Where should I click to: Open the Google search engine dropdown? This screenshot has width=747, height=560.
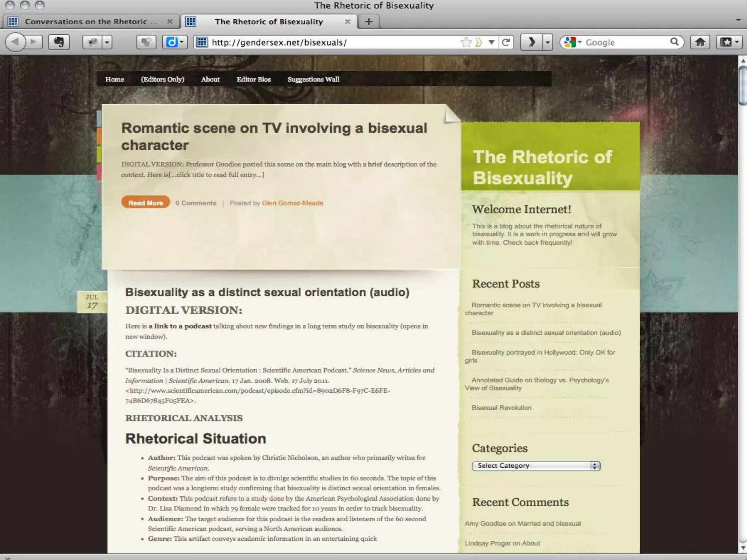[573, 42]
